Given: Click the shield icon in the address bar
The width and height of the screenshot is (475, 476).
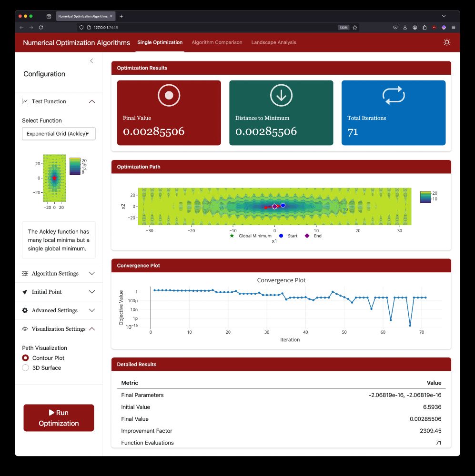Looking at the screenshot, I should 81,27.
